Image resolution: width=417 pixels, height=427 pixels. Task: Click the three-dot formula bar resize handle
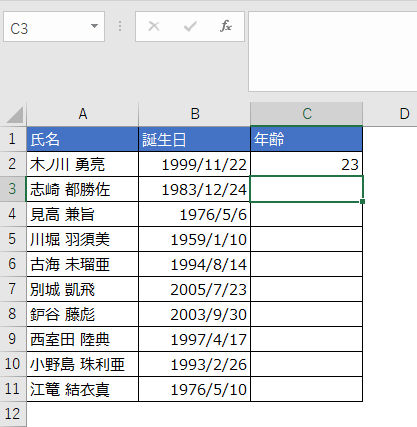(x=120, y=26)
